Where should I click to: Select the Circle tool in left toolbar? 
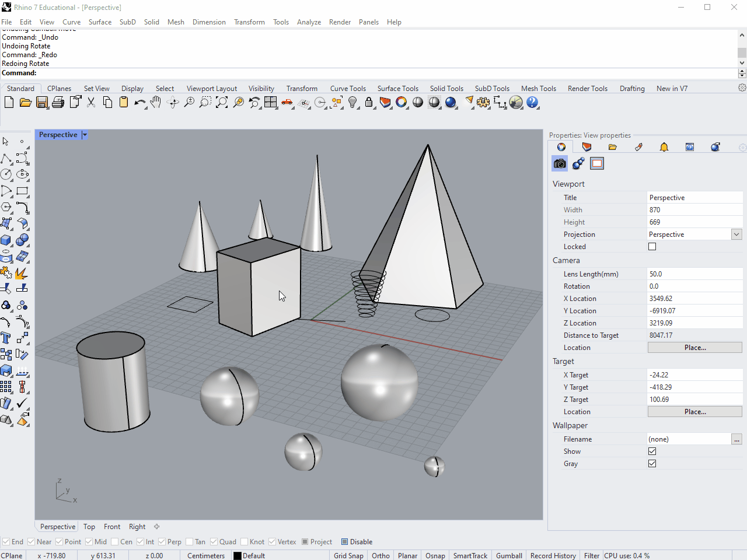(6, 174)
